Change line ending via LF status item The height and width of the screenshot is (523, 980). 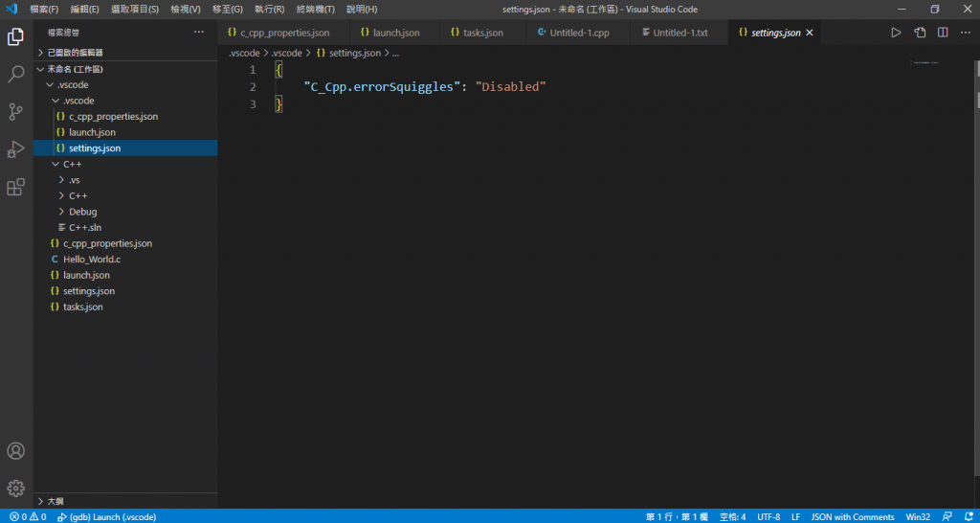tap(795, 516)
